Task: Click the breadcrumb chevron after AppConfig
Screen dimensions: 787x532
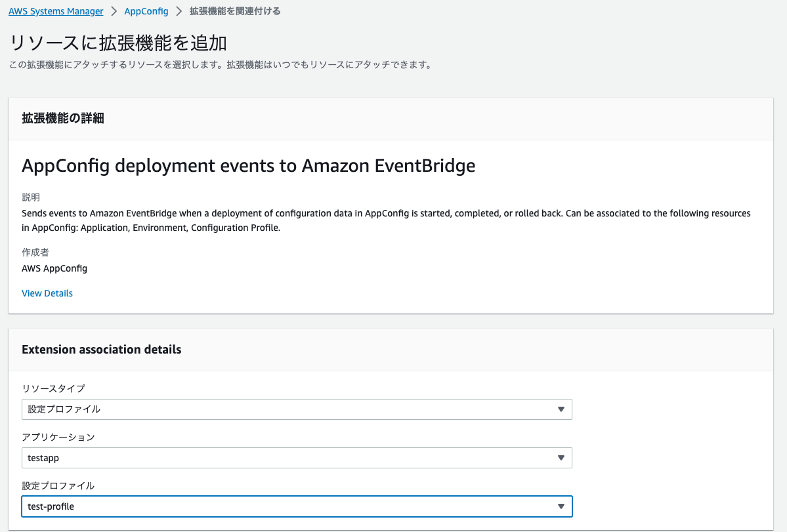Action: [x=179, y=12]
